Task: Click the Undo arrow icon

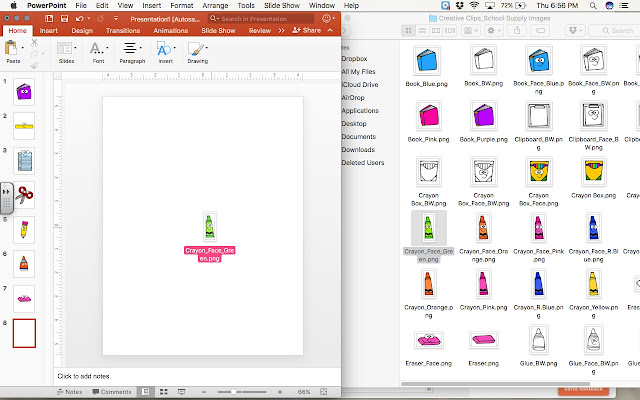Action: [x=80, y=18]
